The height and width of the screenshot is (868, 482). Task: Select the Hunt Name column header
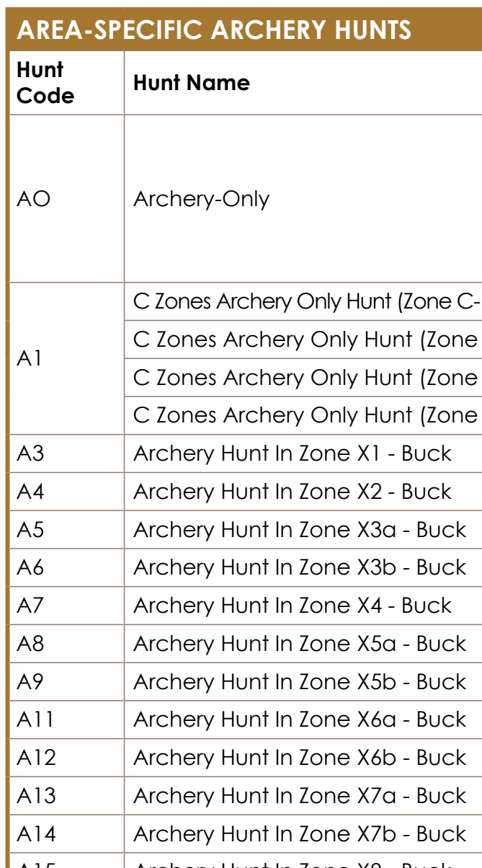pyautogui.click(x=192, y=82)
